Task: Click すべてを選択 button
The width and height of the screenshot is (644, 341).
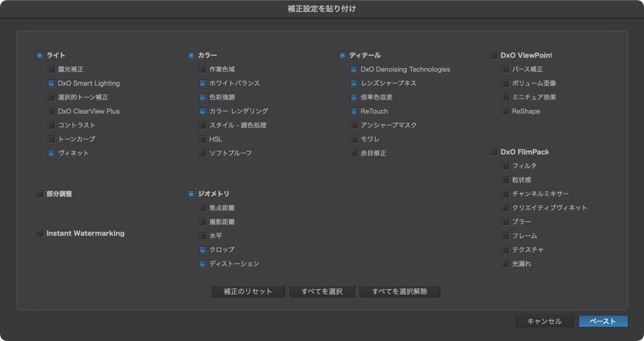Action: [322, 292]
